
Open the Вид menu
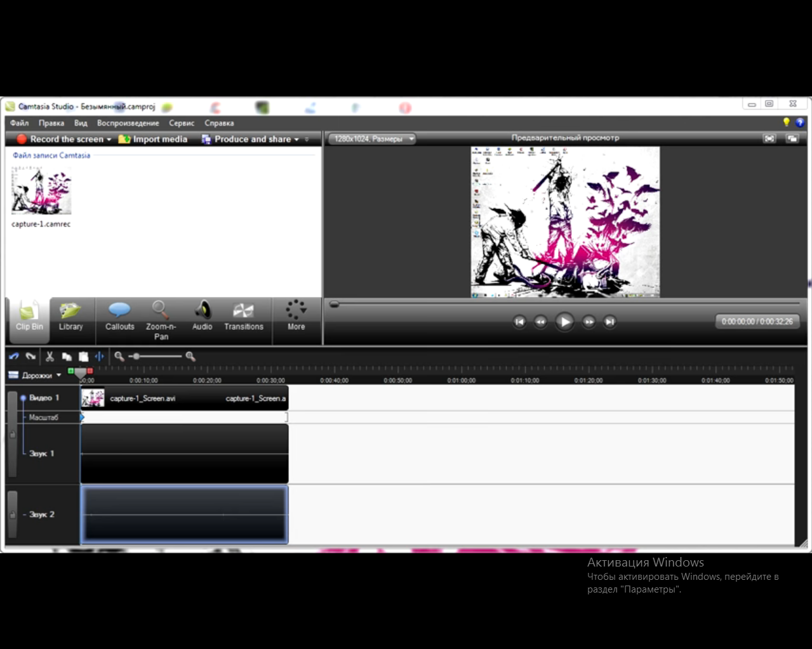coord(81,123)
